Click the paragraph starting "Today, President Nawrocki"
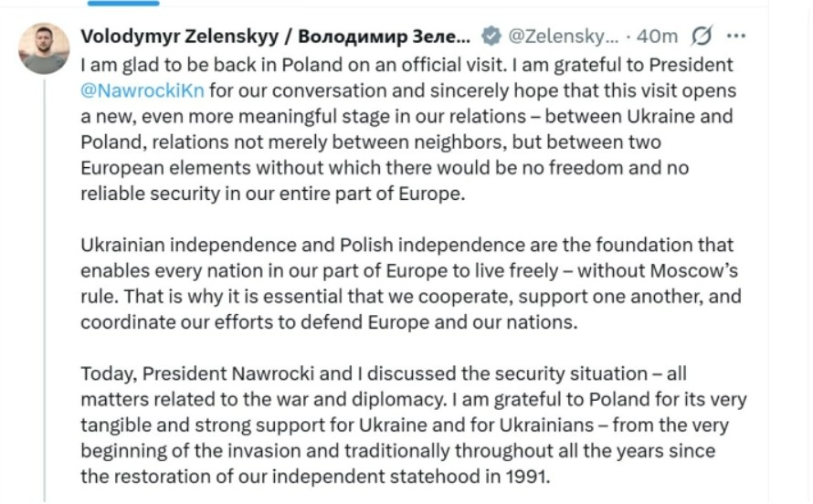Screen dimensions: 813x504 (x=413, y=425)
